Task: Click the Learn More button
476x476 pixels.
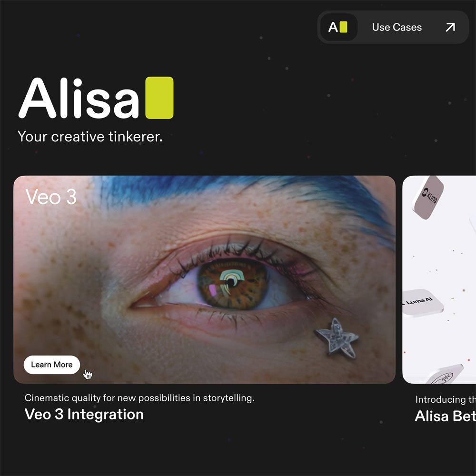Action: tap(52, 365)
